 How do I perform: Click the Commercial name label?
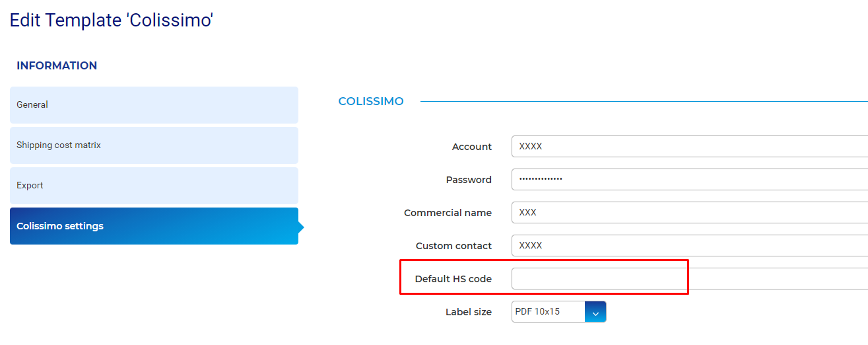(x=448, y=213)
